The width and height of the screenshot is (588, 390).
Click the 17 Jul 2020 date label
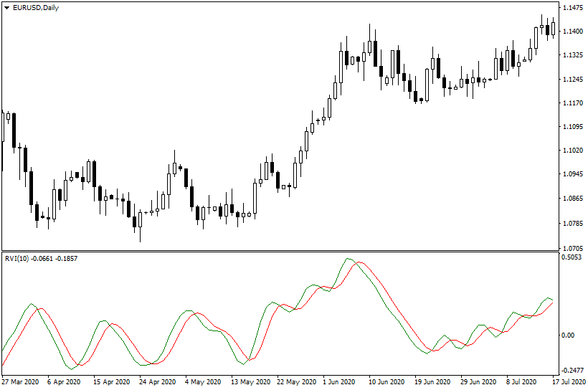click(x=569, y=382)
